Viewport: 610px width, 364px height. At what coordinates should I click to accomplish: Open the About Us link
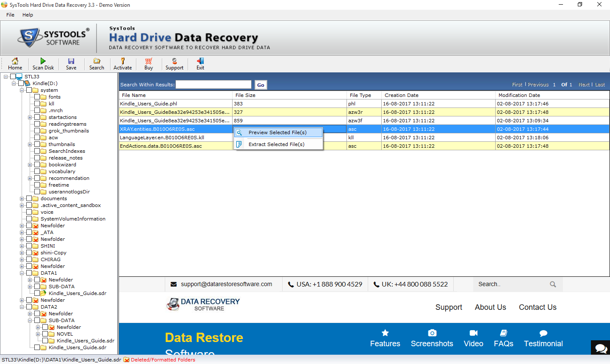point(491,307)
